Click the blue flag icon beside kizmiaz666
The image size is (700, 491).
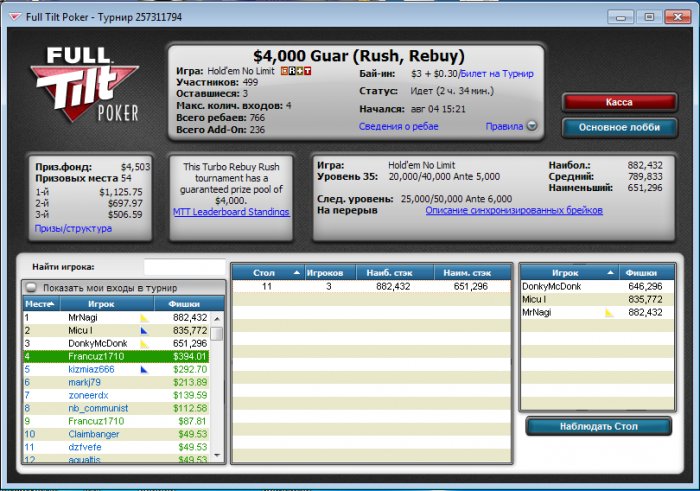coord(144,370)
